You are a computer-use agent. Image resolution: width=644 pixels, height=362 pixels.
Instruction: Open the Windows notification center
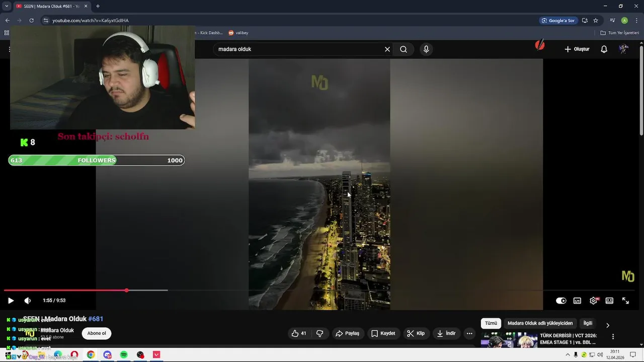(633, 355)
